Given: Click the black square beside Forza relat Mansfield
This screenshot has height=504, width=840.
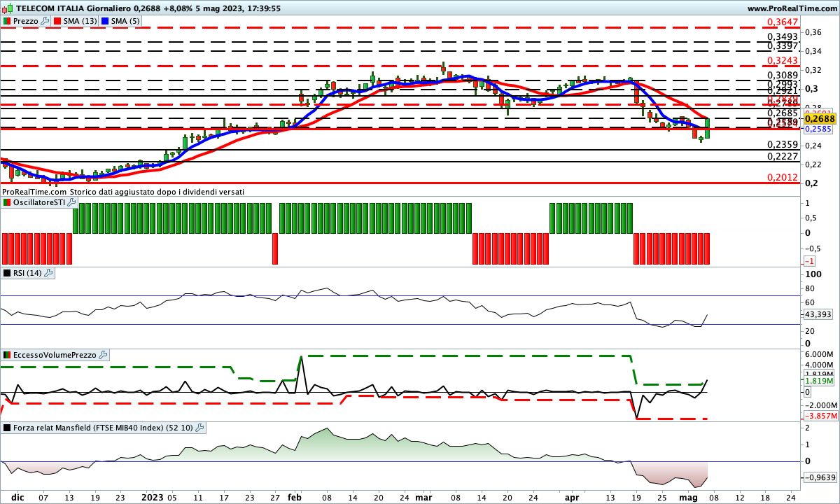Looking at the screenshot, I should (7, 428).
